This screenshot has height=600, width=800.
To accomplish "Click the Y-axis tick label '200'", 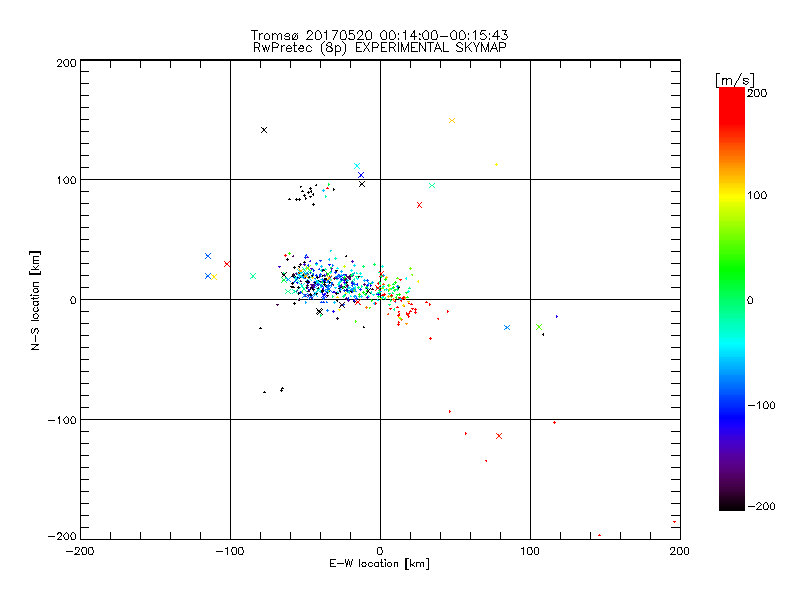I will click(66, 63).
